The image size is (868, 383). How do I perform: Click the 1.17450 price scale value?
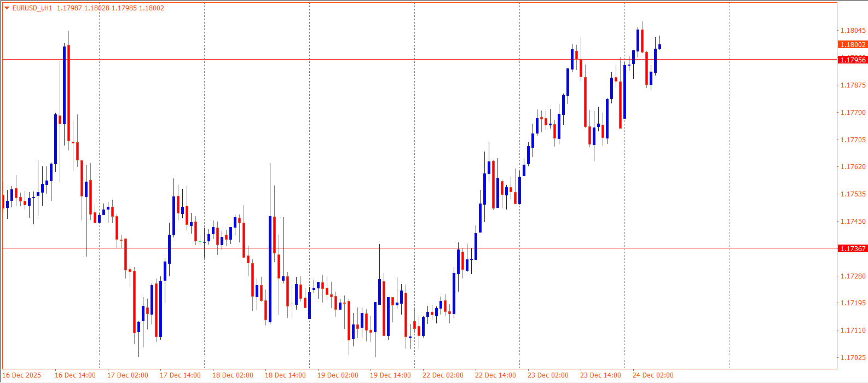(x=853, y=221)
